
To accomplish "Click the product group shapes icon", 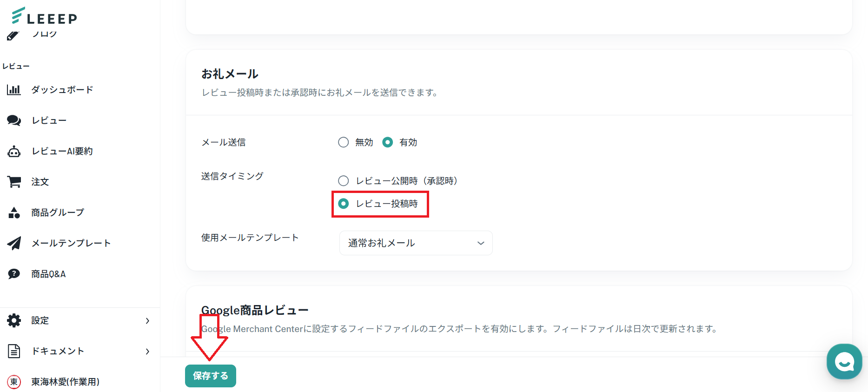I will (x=14, y=213).
